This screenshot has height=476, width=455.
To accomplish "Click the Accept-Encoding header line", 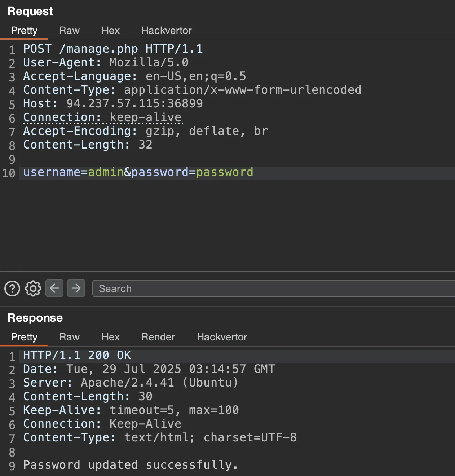I will coord(146,131).
